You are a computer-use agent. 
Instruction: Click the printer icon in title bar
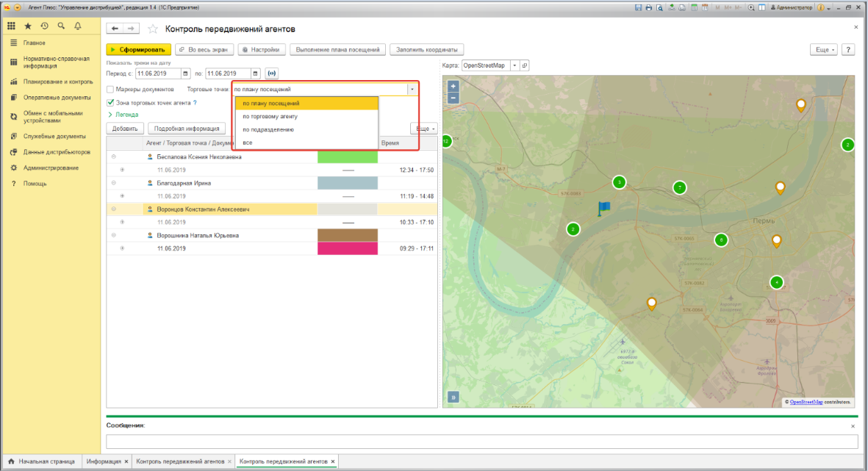click(649, 8)
